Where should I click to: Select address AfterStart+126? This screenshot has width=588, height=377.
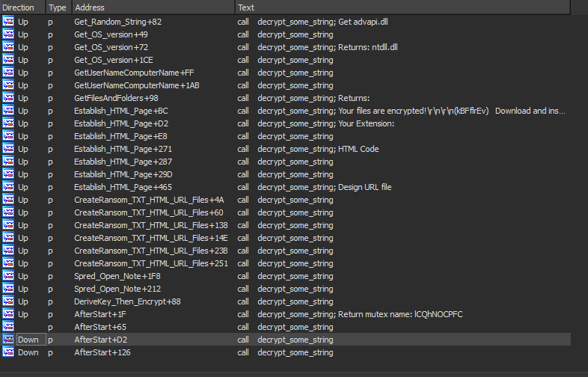tap(102, 352)
